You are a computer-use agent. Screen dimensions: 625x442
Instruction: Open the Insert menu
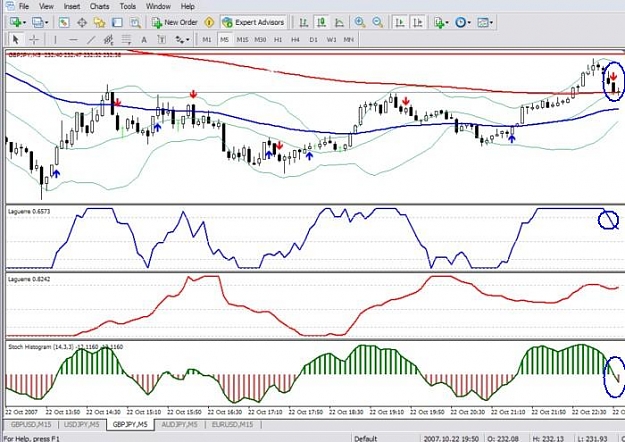[x=72, y=6]
